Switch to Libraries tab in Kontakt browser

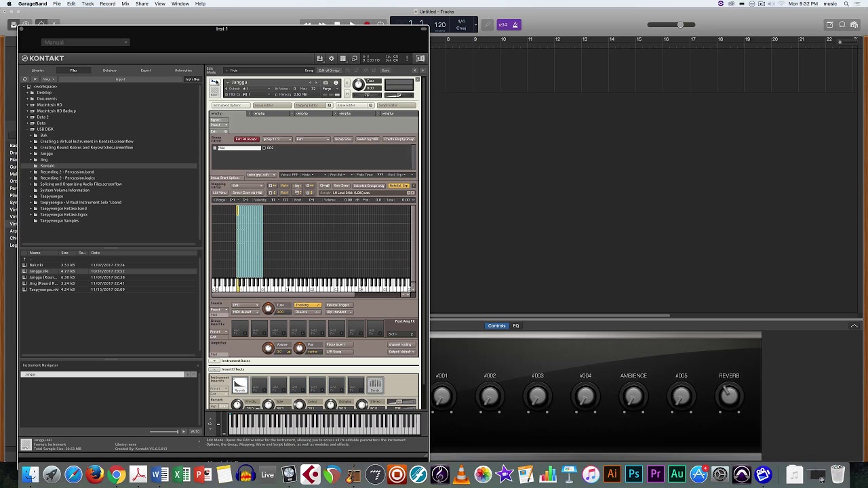pyautogui.click(x=38, y=70)
